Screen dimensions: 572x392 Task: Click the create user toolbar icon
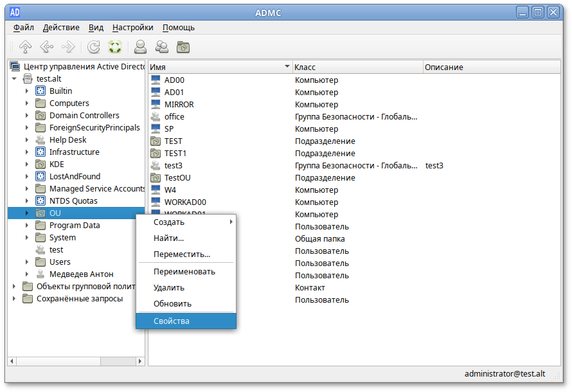click(x=140, y=47)
